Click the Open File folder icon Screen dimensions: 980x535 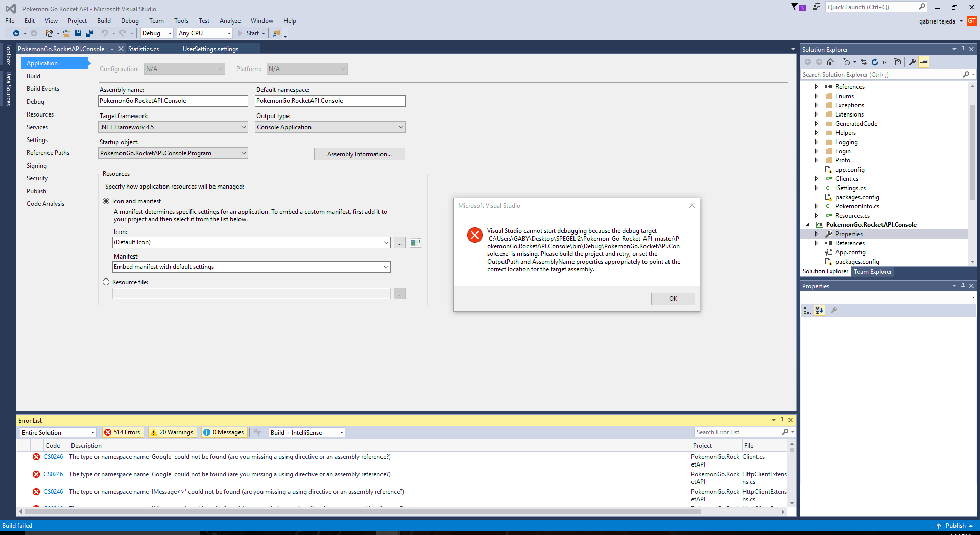pyautogui.click(x=66, y=33)
